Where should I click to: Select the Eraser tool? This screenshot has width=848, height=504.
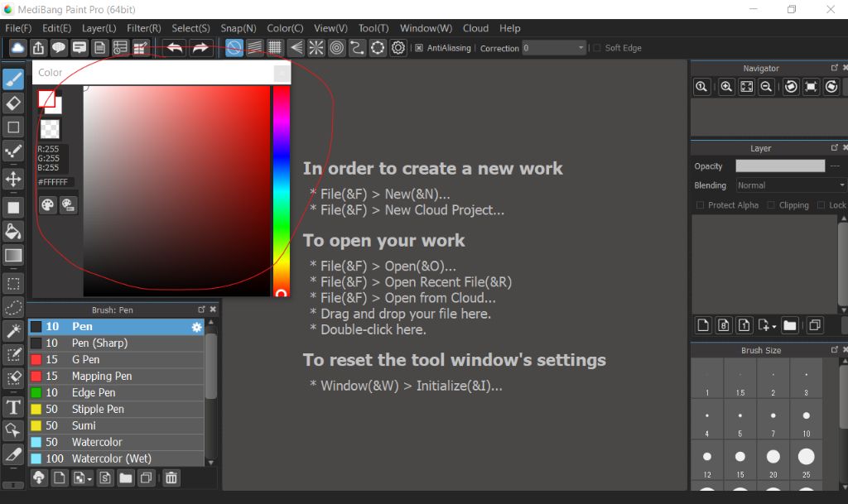tap(13, 103)
